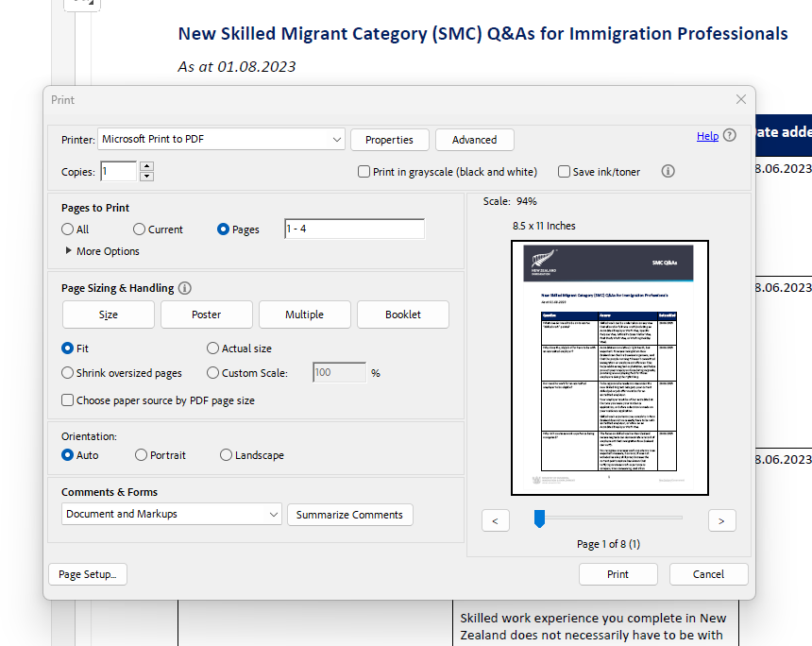Expand More Options section

pyautogui.click(x=69, y=251)
